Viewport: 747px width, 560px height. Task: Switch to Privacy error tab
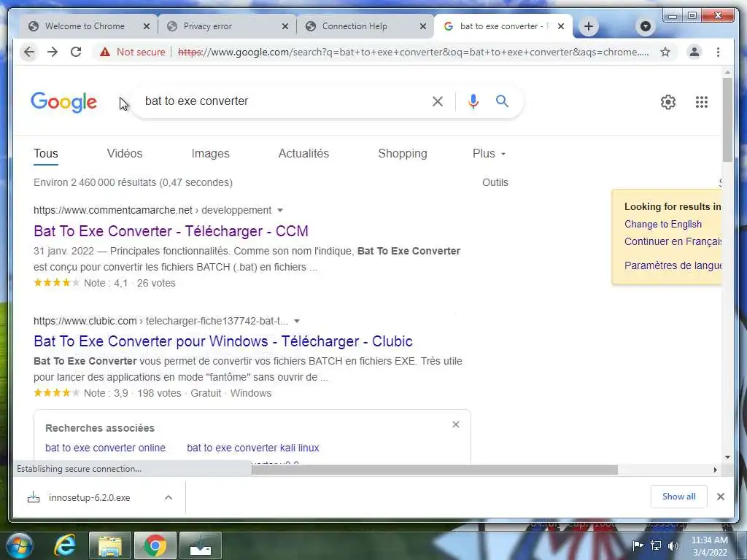(x=207, y=26)
